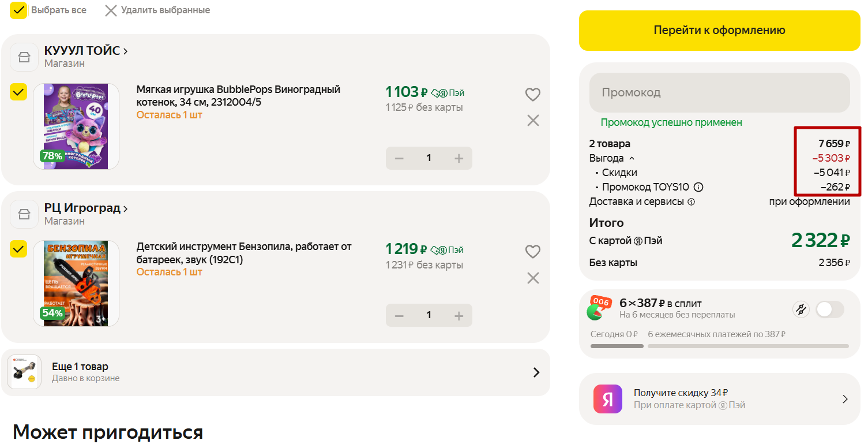Uncheck the Выбрать все checkbox
Viewport: 868px width, 444px height.
click(19, 10)
